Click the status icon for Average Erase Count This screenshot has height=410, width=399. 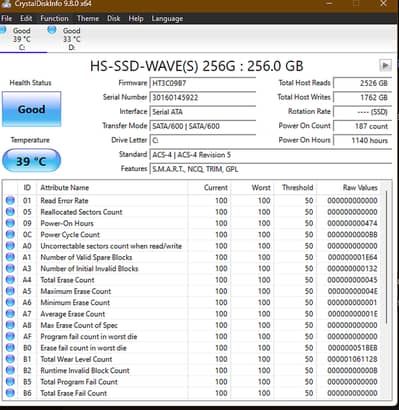coord(10,314)
